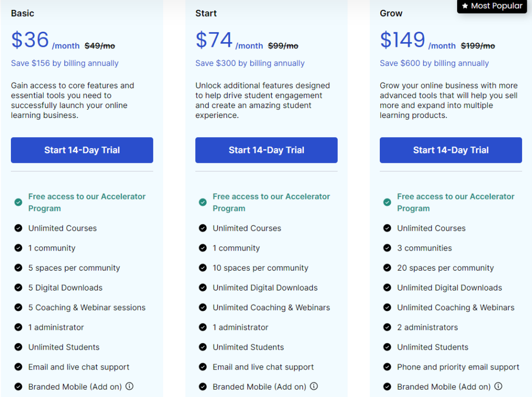This screenshot has height=397, width=532.
Task: Click the info icon beside Start's Branded Mobile add-on
Action: pos(314,387)
